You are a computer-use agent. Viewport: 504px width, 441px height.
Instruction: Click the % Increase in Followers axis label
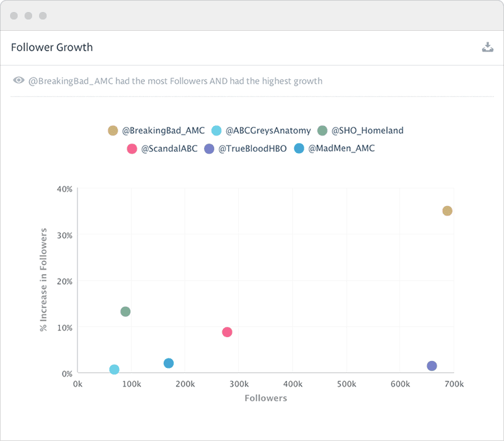(44, 281)
